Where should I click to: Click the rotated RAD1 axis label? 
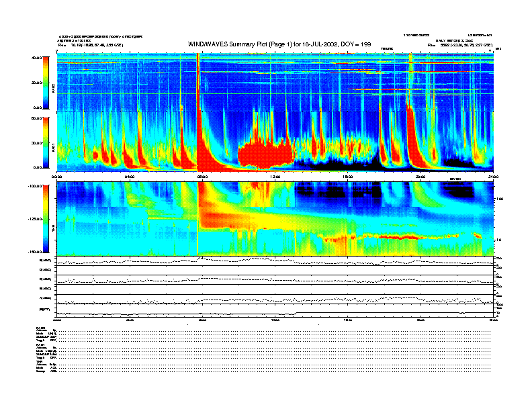pyautogui.click(x=53, y=147)
